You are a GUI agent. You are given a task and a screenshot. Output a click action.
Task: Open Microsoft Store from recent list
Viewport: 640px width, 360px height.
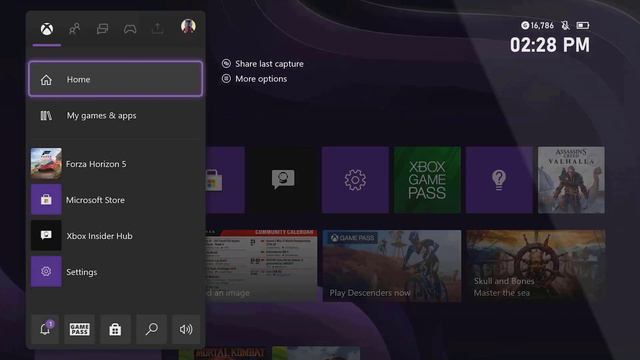pyautogui.click(x=116, y=200)
